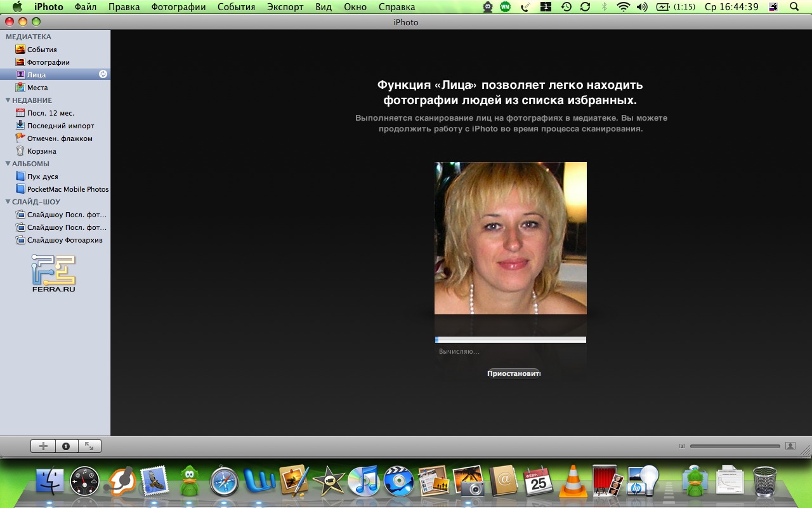Open События in the library sidebar

[x=41, y=50]
